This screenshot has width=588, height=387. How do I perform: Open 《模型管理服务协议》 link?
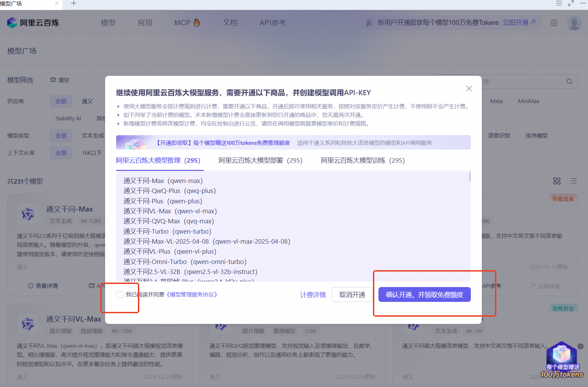point(192,295)
